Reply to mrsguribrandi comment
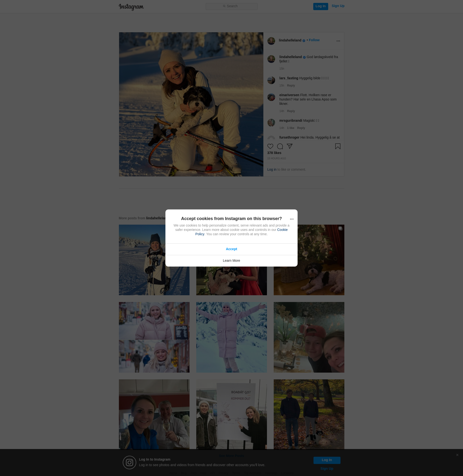Screen dimensions: 463x476 pyautogui.click(x=301, y=128)
